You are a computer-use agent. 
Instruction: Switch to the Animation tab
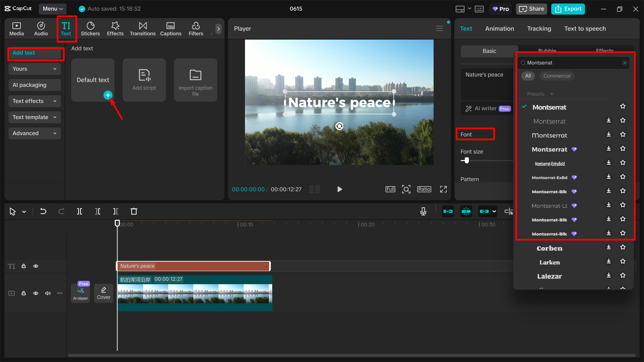click(499, 29)
